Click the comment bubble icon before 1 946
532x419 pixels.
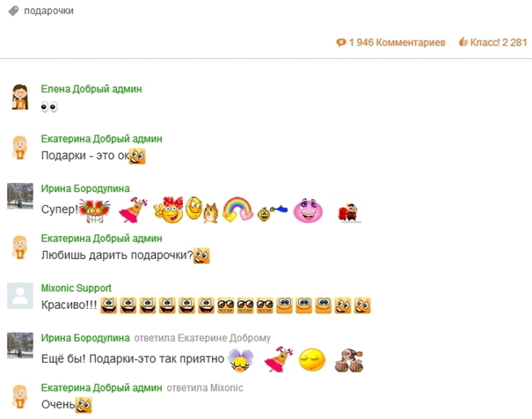[341, 42]
